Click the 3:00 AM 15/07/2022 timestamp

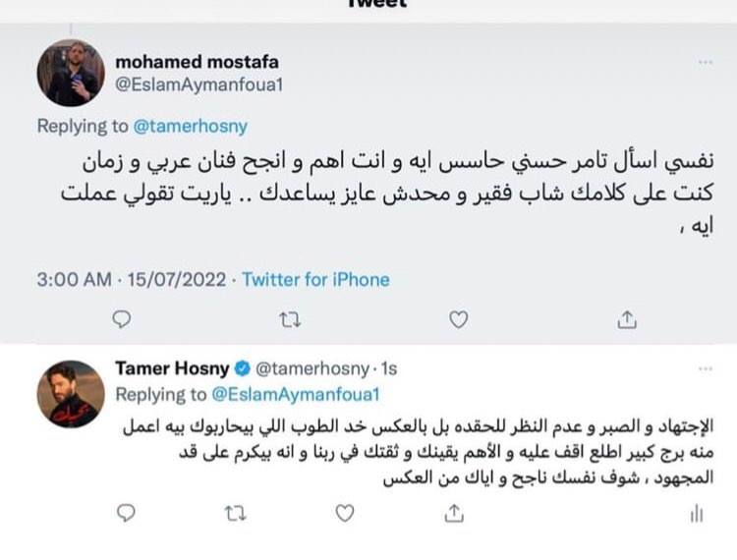(132, 279)
